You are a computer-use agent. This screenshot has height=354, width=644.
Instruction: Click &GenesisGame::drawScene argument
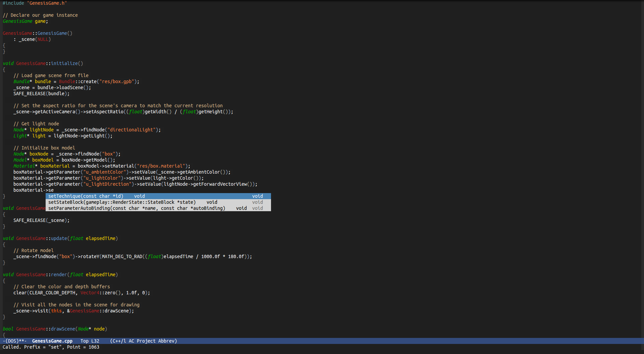point(98,311)
